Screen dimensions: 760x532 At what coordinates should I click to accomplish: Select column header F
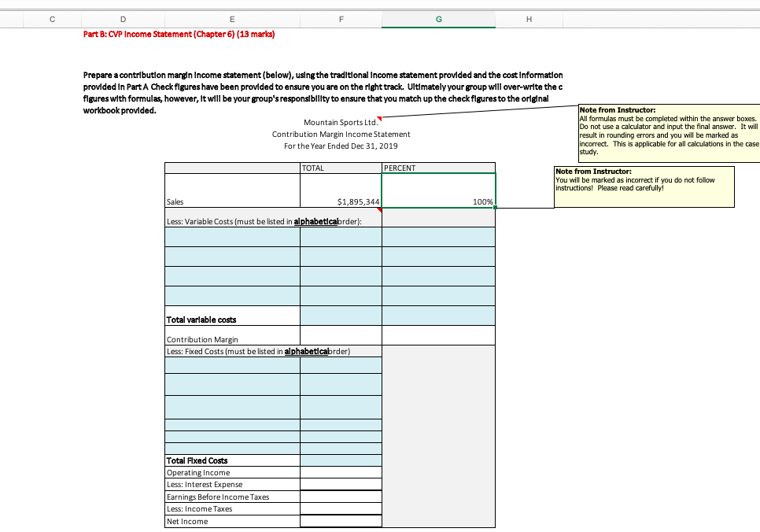341,18
